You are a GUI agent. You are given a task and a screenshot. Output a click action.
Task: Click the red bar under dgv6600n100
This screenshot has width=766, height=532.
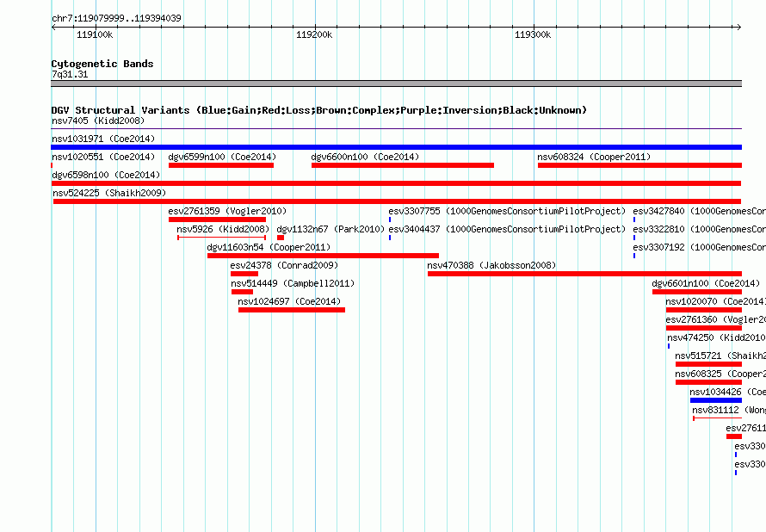tap(403, 165)
